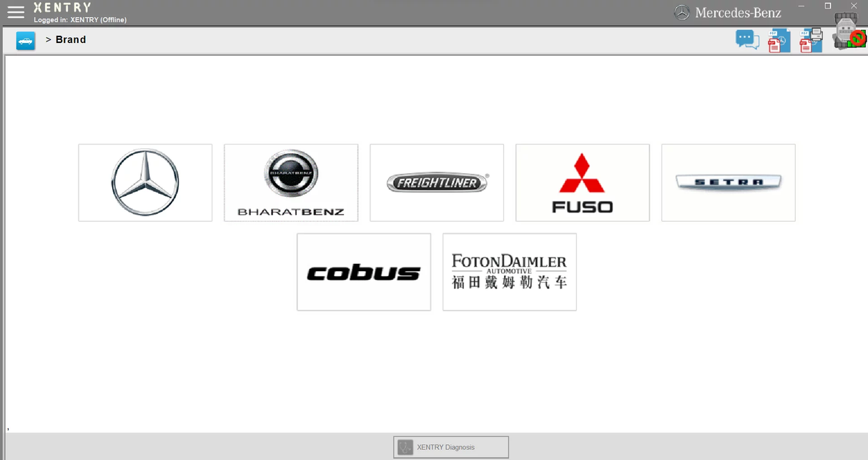Choose the Cobus brand tile

click(x=364, y=272)
